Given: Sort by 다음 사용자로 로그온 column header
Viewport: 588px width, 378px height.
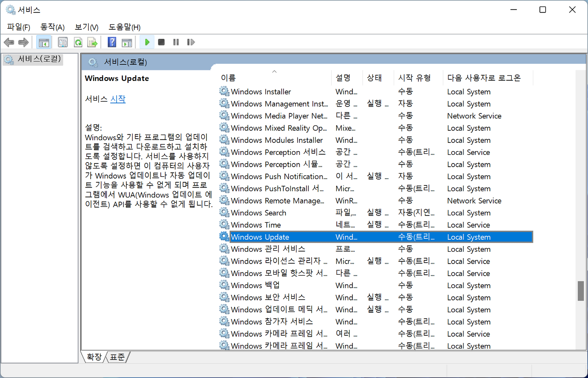Looking at the screenshot, I should tap(488, 78).
